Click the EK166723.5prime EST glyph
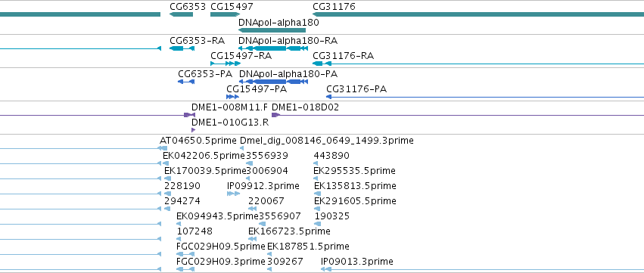This screenshot has height=273, width=644. [x=253, y=239]
